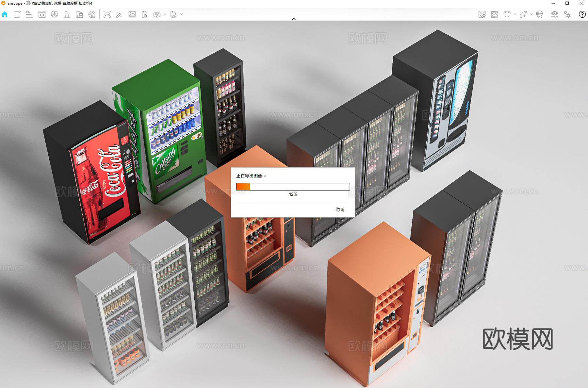Open the projection cube dropdown arrow

[x=515, y=14]
